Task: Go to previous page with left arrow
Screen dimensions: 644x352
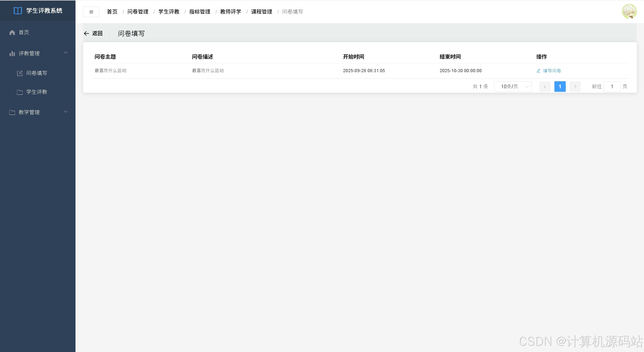Action: pyautogui.click(x=545, y=87)
